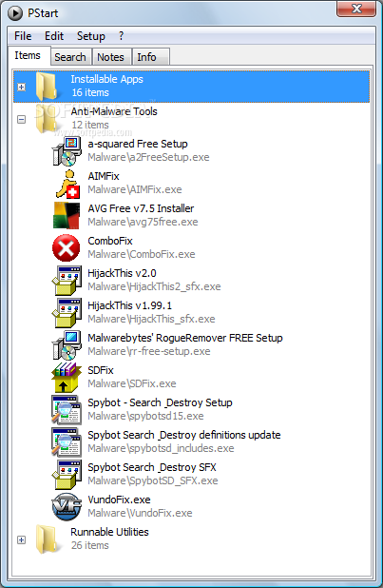
Task: Switch to the Notes tab
Action: (111, 57)
